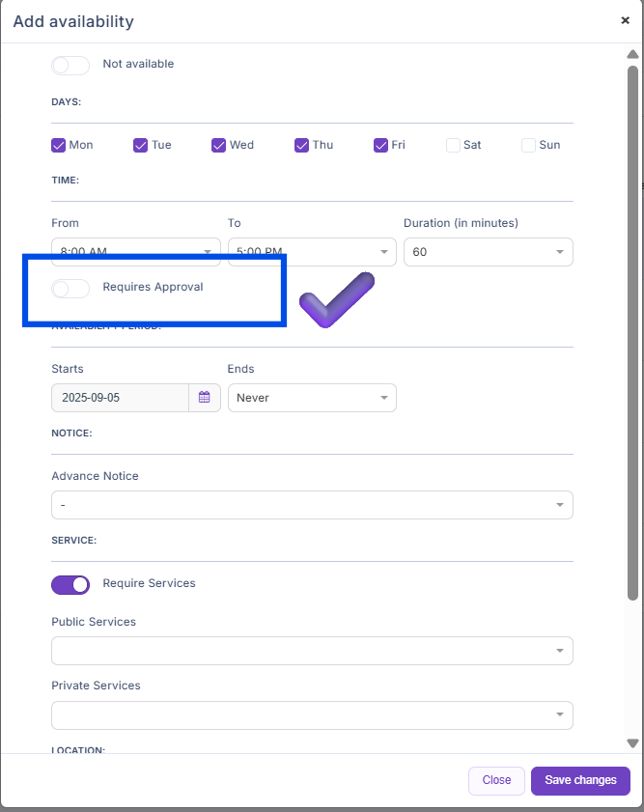
Task: Check the Sun checkbox
Action: tap(528, 145)
